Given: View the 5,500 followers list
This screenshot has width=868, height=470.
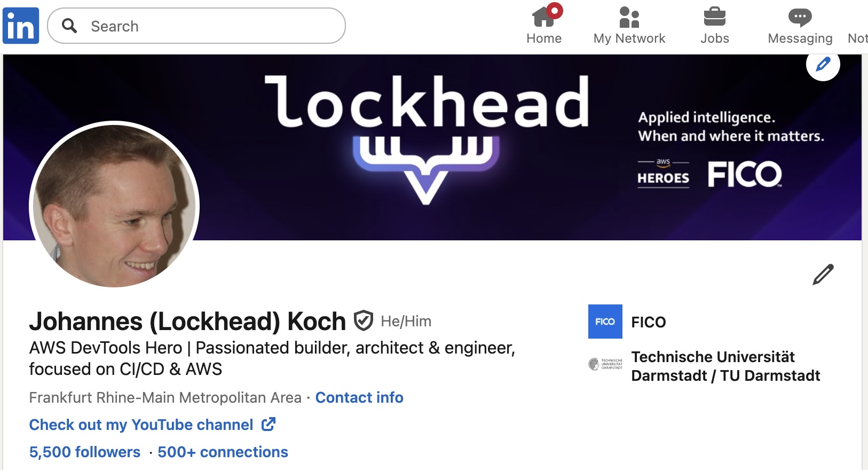Looking at the screenshot, I should click(85, 452).
